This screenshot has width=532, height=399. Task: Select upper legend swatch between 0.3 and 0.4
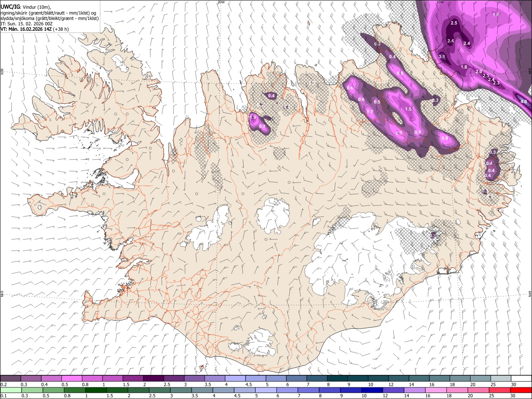[31, 379]
